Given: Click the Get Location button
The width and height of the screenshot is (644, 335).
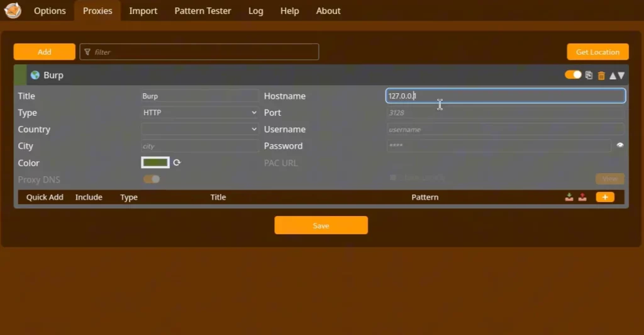Looking at the screenshot, I should click(597, 52).
